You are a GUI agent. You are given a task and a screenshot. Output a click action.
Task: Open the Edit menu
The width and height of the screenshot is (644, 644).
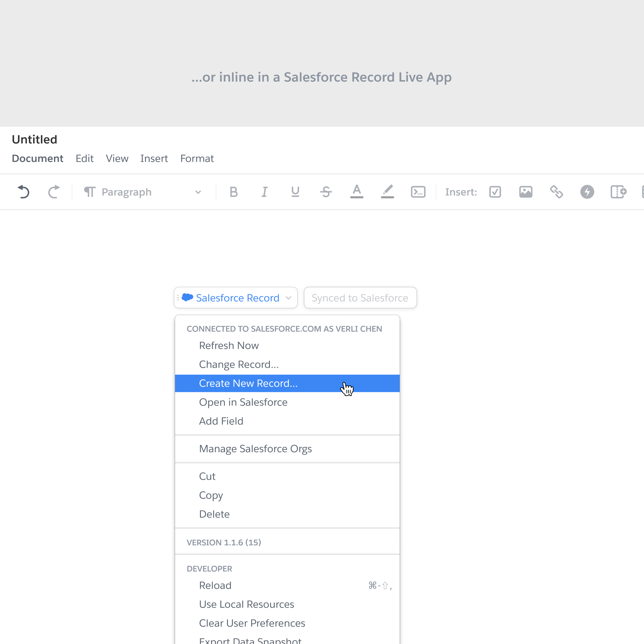pyautogui.click(x=85, y=158)
